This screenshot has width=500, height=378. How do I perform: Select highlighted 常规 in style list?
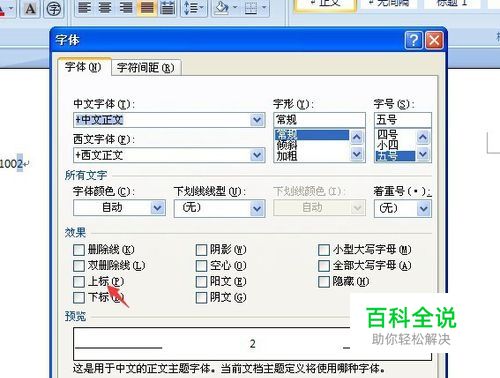tap(312, 135)
